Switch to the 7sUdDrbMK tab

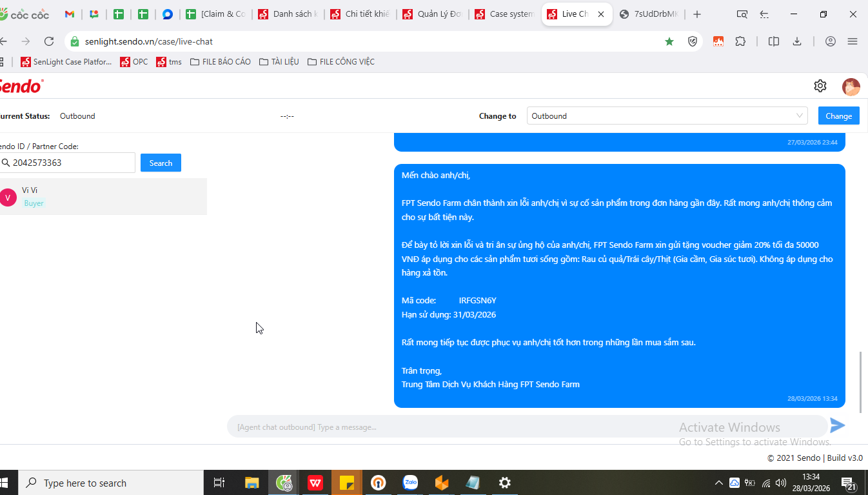(x=650, y=14)
